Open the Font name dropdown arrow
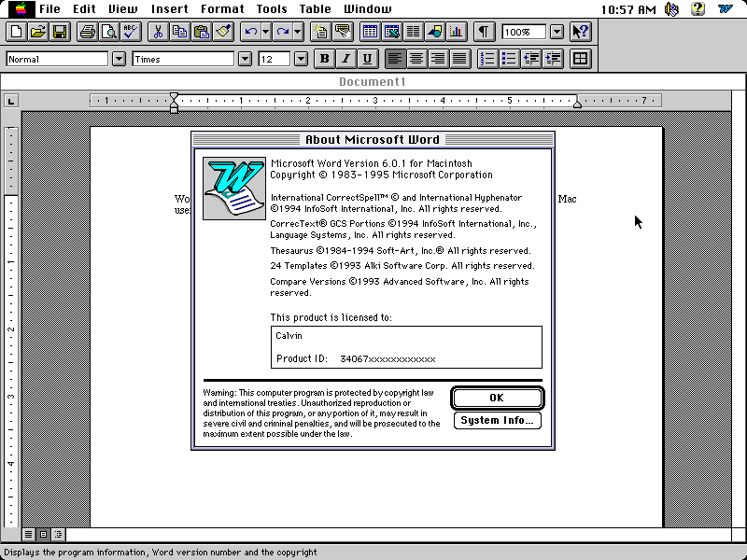This screenshot has height=560, width=747. tap(245, 59)
